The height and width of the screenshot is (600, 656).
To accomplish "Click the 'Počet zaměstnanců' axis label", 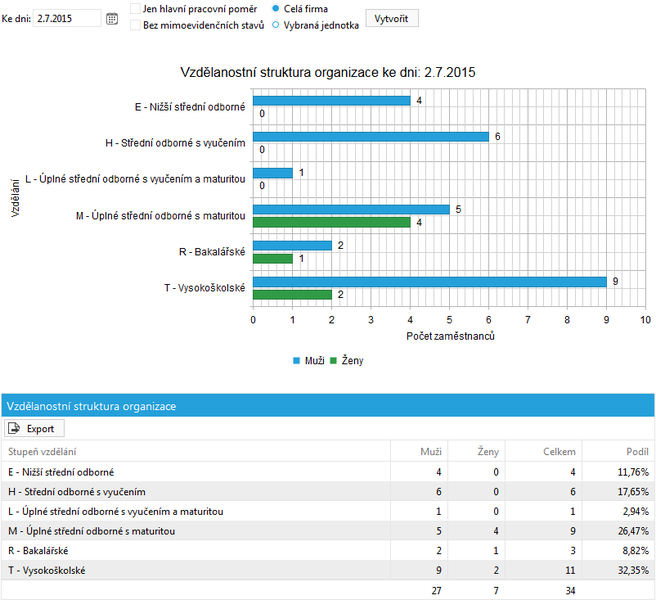I will point(450,336).
